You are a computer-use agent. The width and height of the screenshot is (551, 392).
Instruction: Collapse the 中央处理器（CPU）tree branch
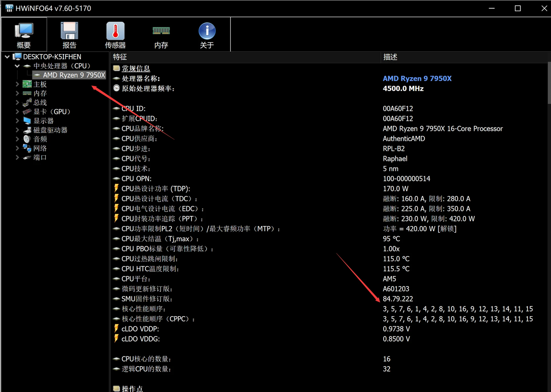[x=17, y=66]
